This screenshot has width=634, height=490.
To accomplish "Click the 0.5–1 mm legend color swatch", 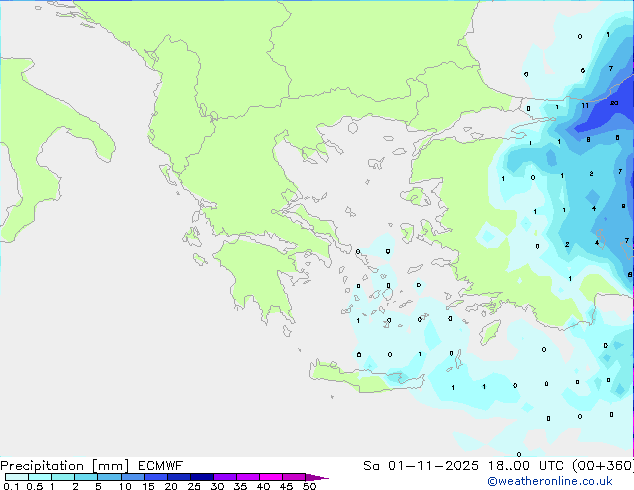I will pyautogui.click(x=40, y=477).
